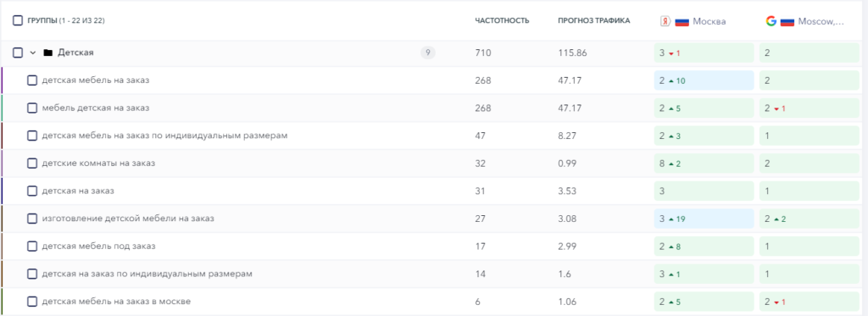Image resolution: width=868 pixels, height=316 pixels.
Task: Click the purple color marker of the first keyword
Action: [2, 80]
